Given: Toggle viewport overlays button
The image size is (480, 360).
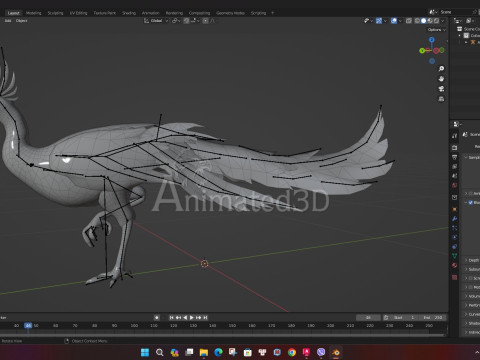Looking at the screenshot, I should pos(394,21).
